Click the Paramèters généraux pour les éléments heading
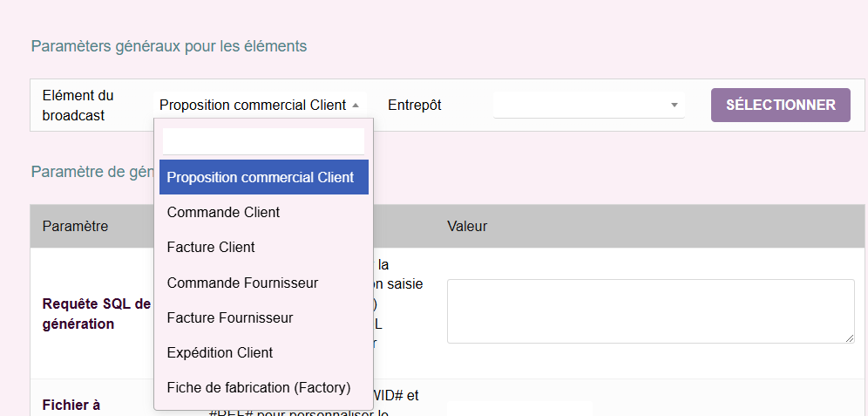868x416 pixels. point(169,46)
